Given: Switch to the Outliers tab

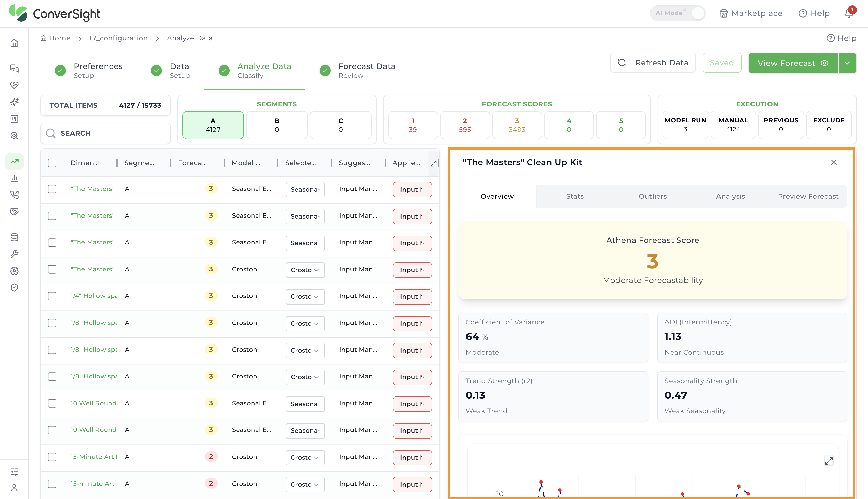Looking at the screenshot, I should [x=653, y=196].
